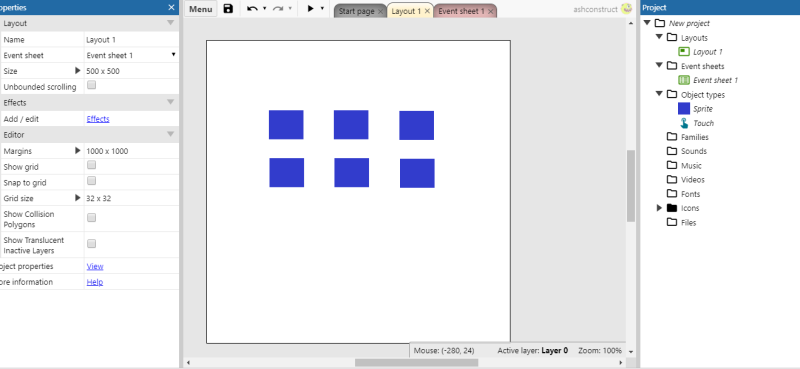Expand the Icons folder in Project
The width and height of the screenshot is (800, 369).
[659, 208]
